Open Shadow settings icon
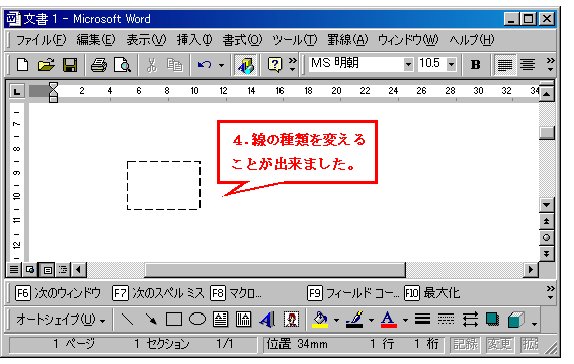574x364 pixels. coord(493,319)
